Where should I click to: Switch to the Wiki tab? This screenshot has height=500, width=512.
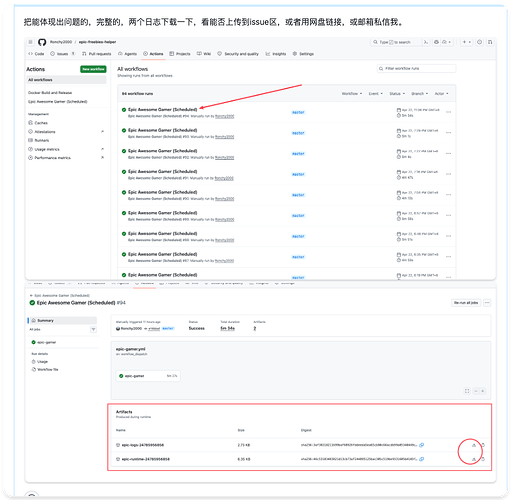[204, 54]
